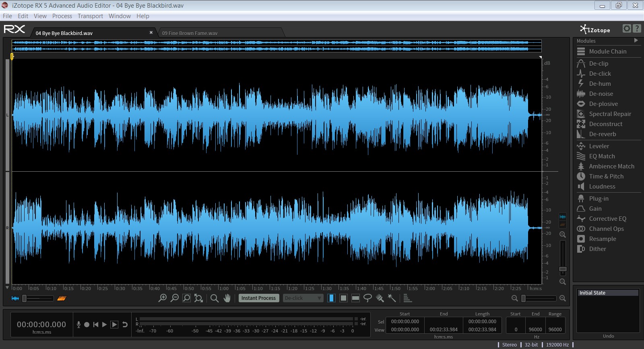Open the Edit menu
This screenshot has height=349, width=644.
coord(23,16)
